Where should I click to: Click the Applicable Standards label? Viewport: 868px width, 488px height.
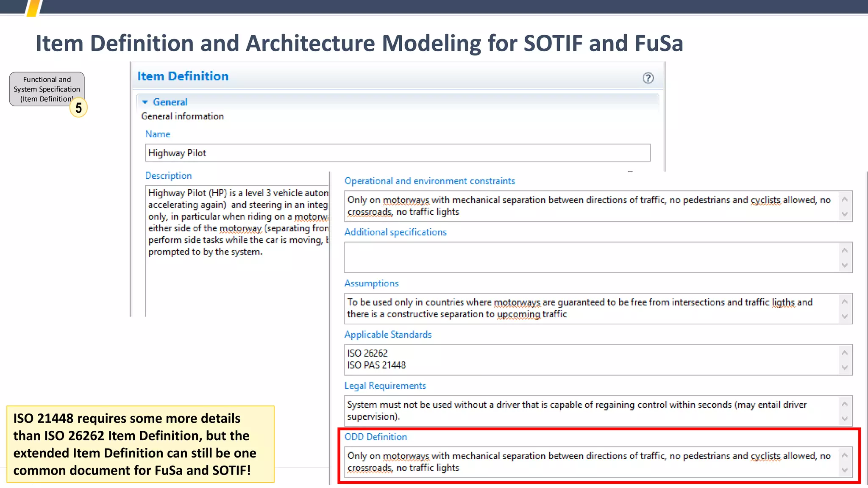(388, 335)
